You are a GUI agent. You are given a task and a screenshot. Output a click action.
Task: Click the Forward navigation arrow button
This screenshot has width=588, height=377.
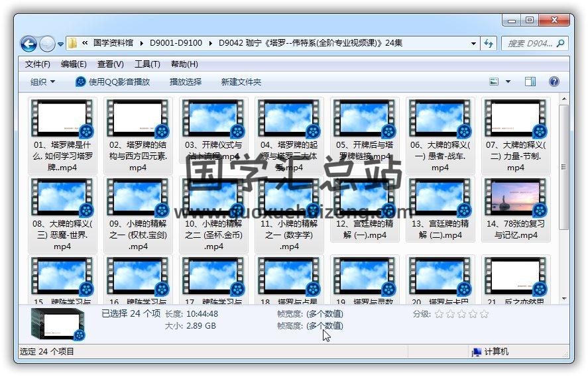47,44
